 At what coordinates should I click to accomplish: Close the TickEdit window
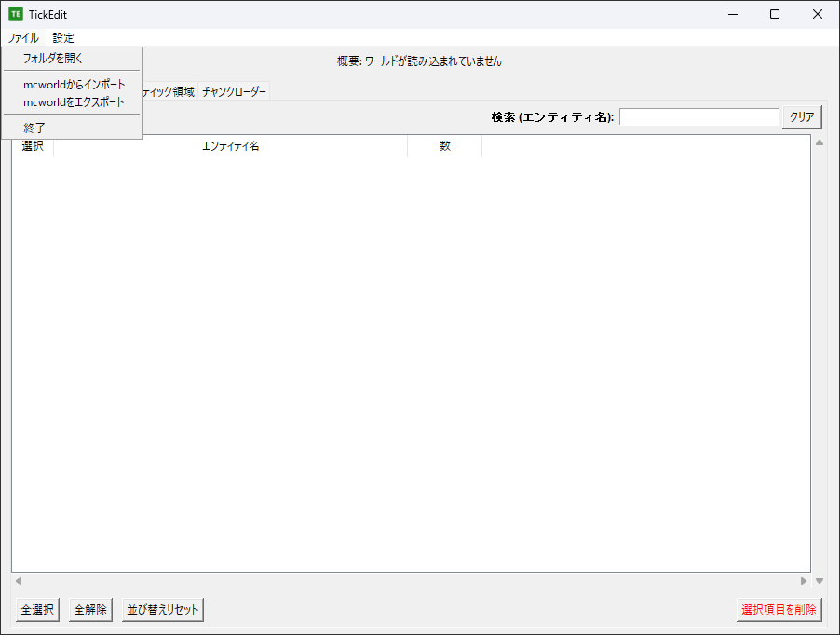pyautogui.click(x=817, y=15)
